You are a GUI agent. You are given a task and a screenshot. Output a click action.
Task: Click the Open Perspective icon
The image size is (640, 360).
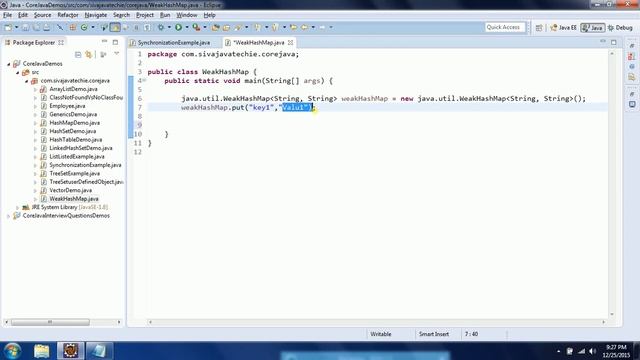(539, 28)
